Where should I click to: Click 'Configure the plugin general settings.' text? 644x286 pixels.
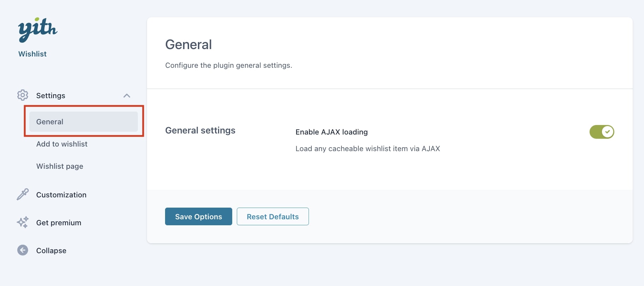click(x=229, y=65)
